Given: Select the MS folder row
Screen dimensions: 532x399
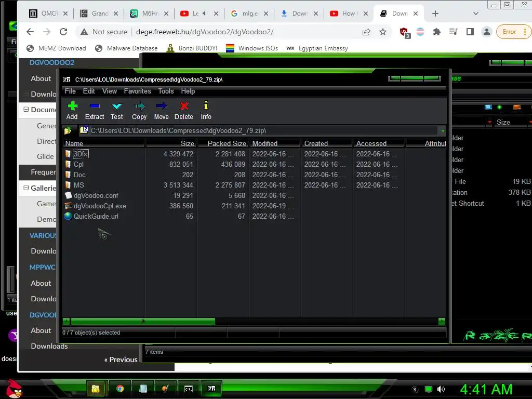Looking at the screenshot, I should point(79,185).
